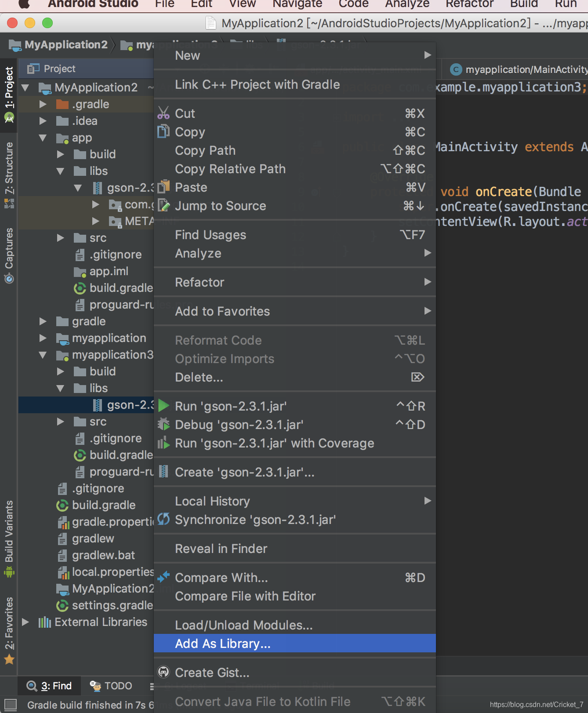Image resolution: width=588 pixels, height=713 pixels.
Task: Click the local.properties file icon
Action: click(x=64, y=572)
